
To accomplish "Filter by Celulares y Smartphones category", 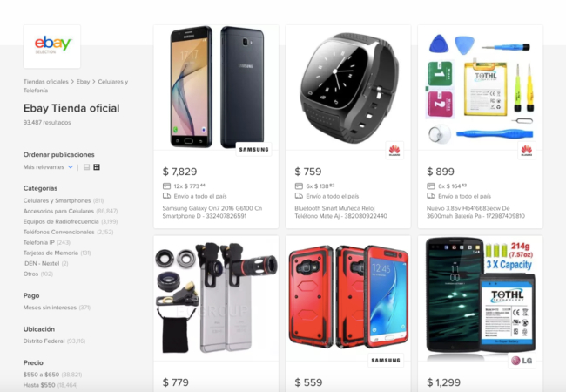I will (57, 200).
